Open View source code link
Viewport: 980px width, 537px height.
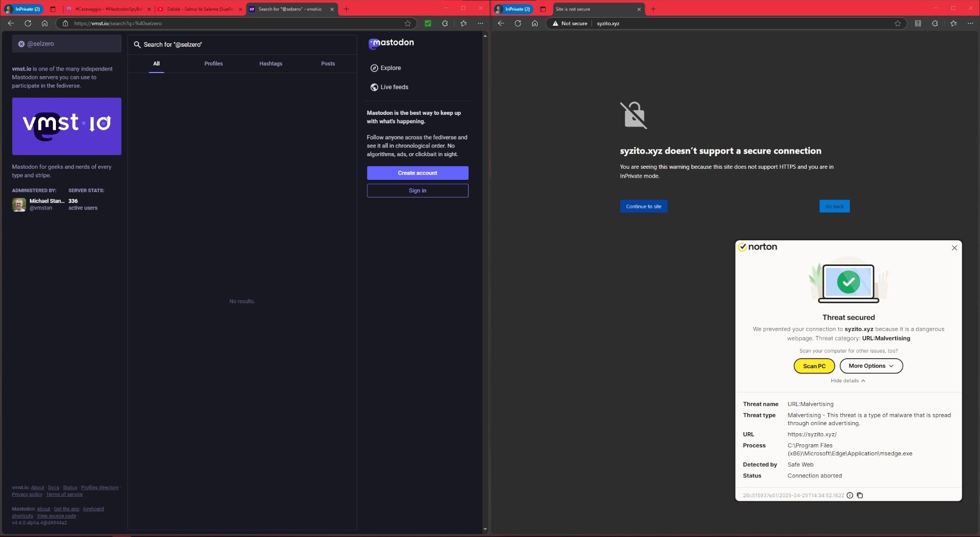56,516
